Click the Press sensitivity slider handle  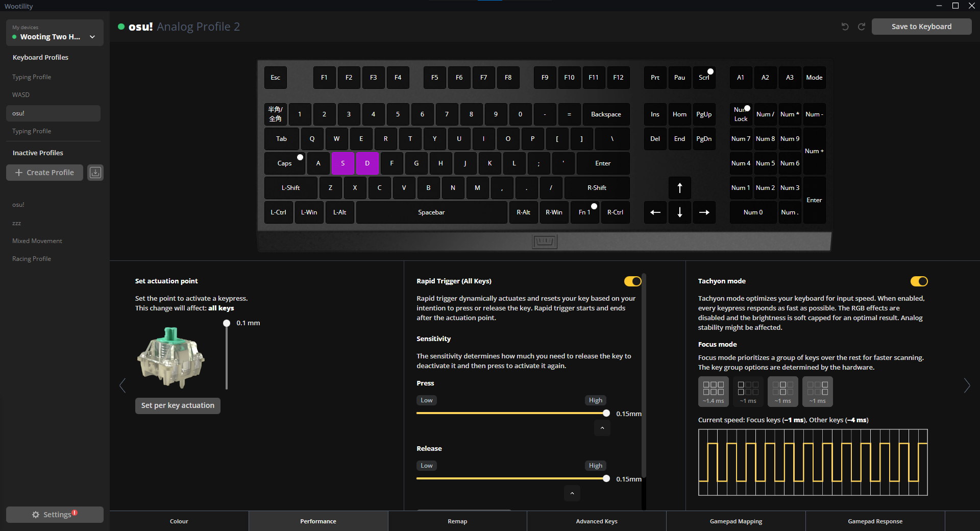coord(606,413)
